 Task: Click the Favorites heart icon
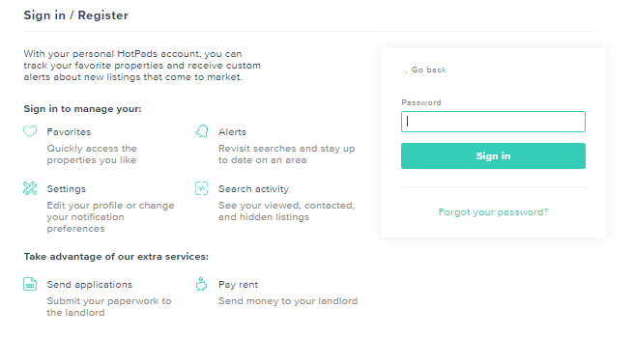click(30, 131)
